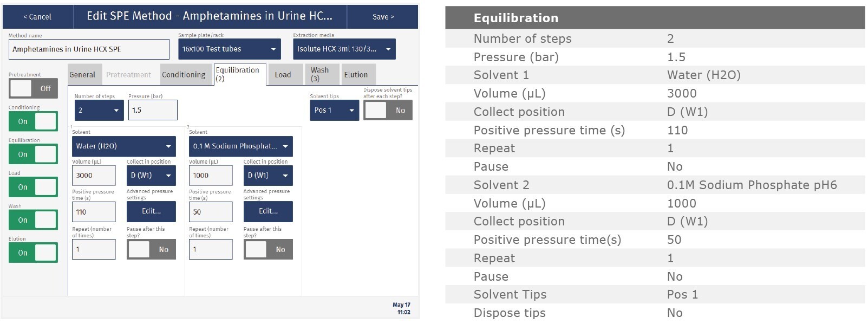Click the Method name text field
This screenshot has height=330, width=868.
point(89,49)
